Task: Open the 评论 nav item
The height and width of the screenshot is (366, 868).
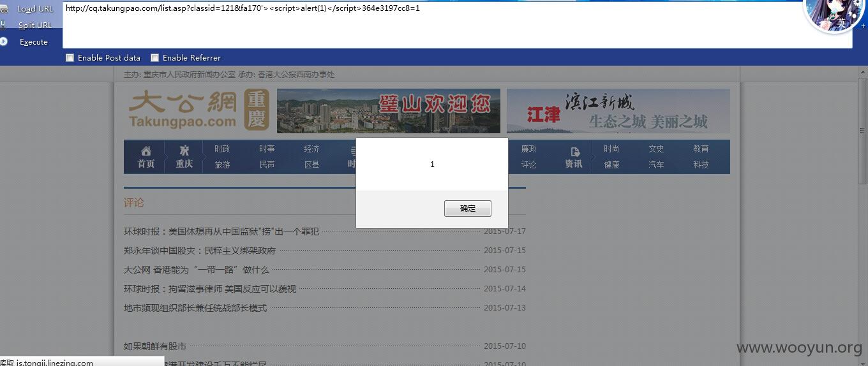Action: [x=528, y=165]
